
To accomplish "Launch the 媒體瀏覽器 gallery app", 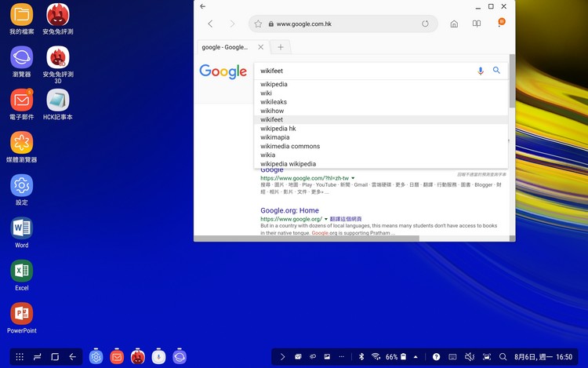I will pos(21,143).
